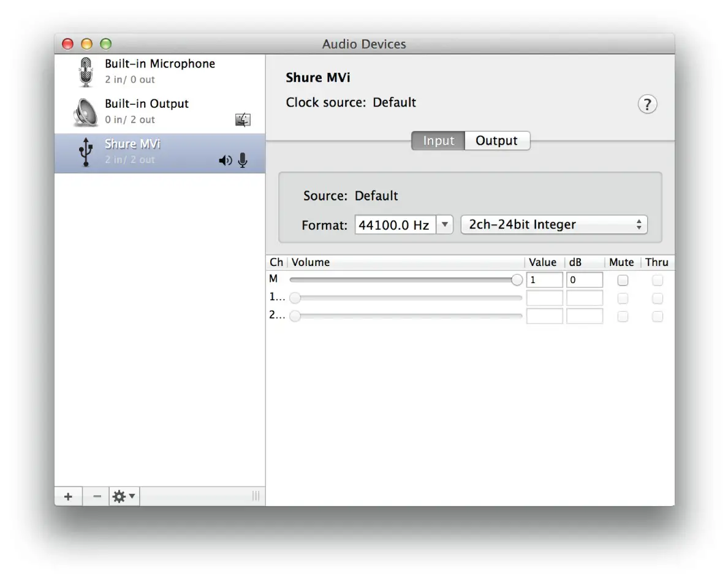Click the Value field showing 1
The image size is (728, 581).
point(544,279)
